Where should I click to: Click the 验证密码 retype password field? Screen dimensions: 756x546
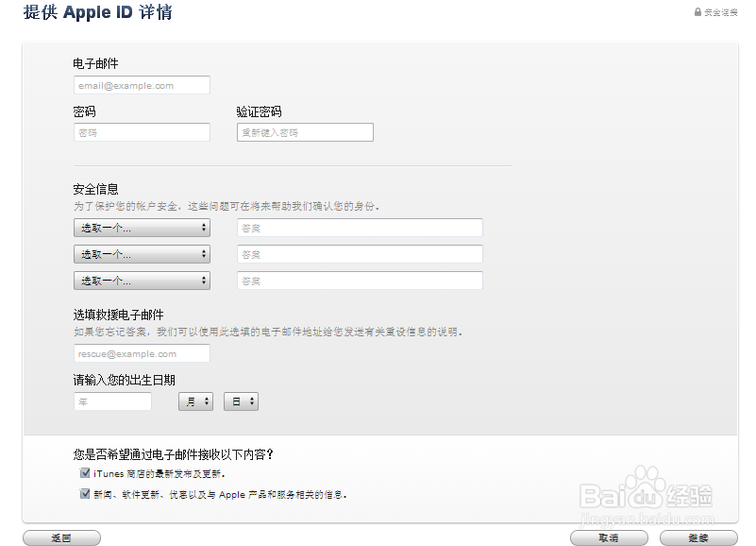point(305,132)
